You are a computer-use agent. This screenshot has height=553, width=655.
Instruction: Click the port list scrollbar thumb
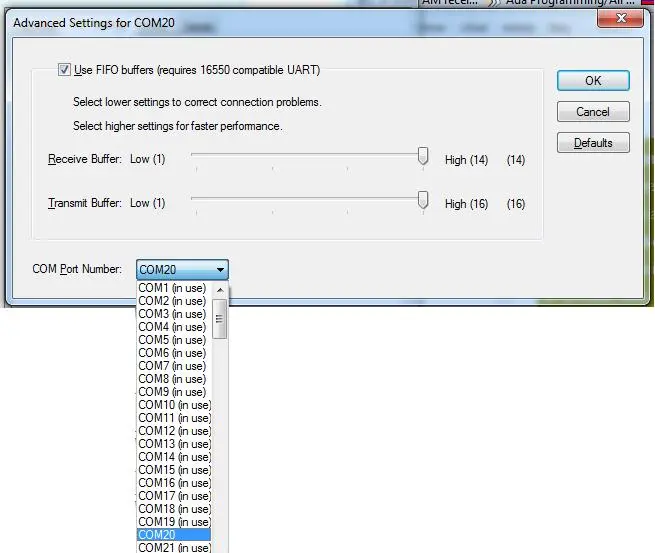coord(220,319)
